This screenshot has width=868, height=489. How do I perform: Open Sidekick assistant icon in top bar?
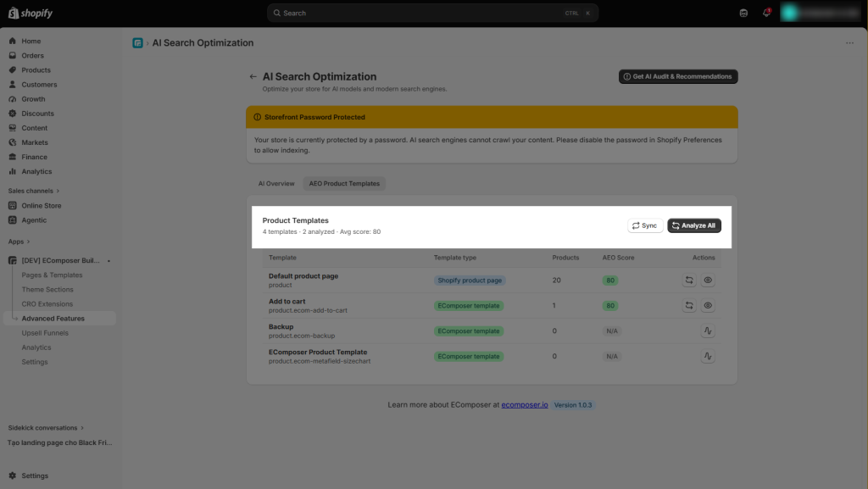point(743,13)
